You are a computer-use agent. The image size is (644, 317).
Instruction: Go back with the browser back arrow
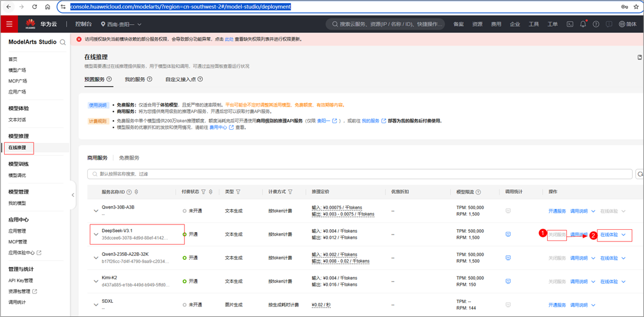pyautogui.click(x=9, y=7)
